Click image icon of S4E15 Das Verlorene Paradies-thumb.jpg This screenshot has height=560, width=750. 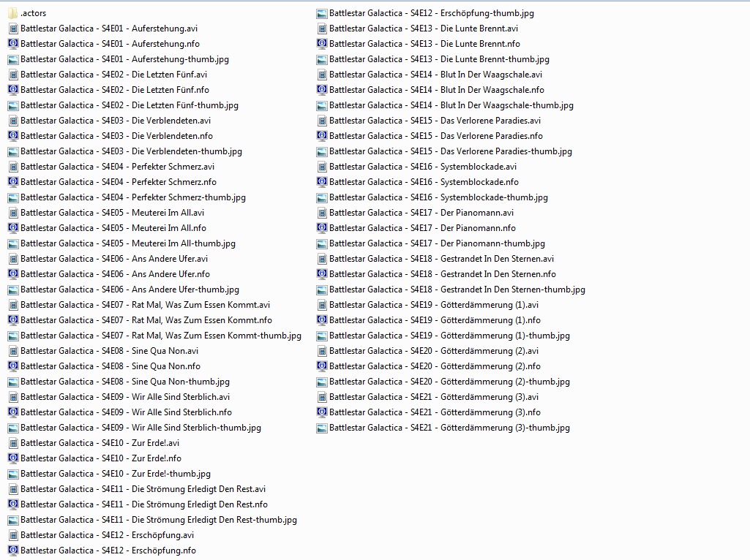[322, 151]
